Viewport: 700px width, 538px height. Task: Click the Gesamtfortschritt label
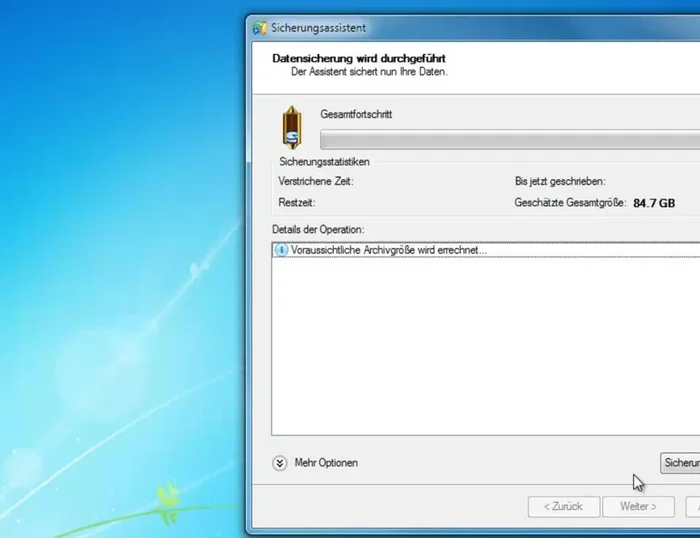tap(356, 115)
